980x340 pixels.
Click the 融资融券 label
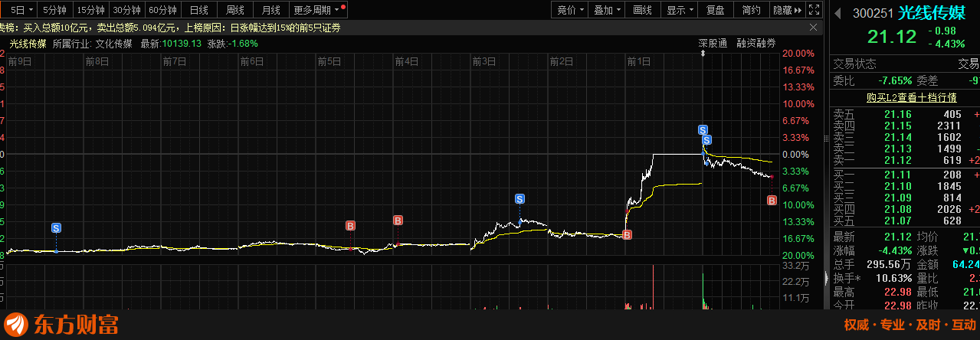click(x=756, y=43)
